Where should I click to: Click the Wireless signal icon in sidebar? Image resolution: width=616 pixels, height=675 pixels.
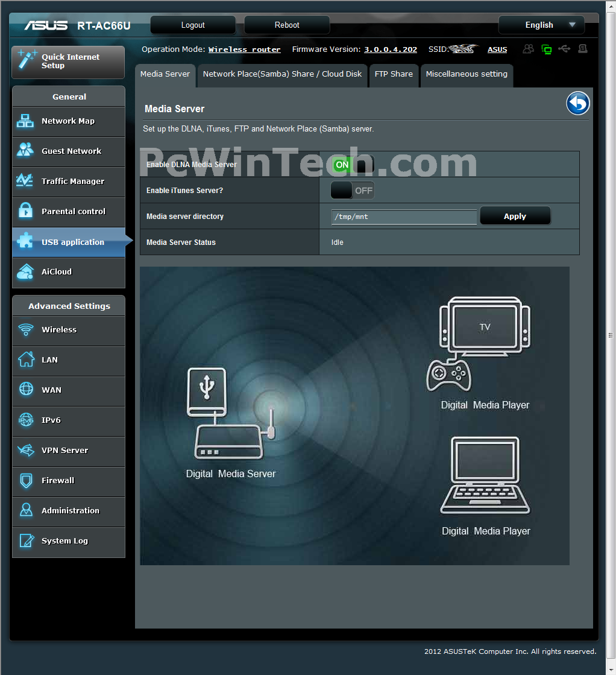(x=26, y=329)
